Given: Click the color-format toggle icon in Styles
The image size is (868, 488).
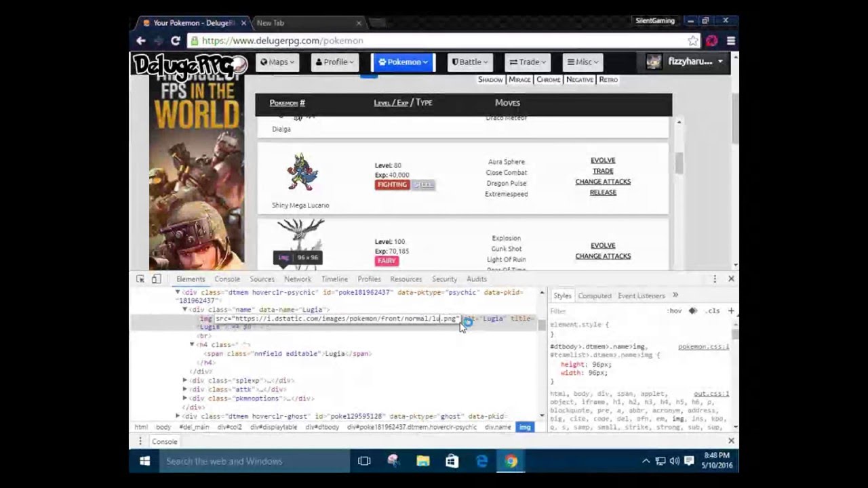Looking at the screenshot, I should (x=692, y=310).
